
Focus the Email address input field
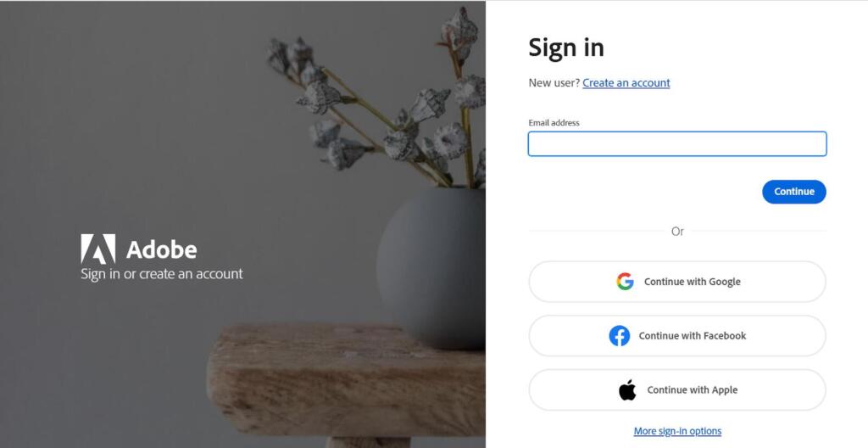click(677, 143)
